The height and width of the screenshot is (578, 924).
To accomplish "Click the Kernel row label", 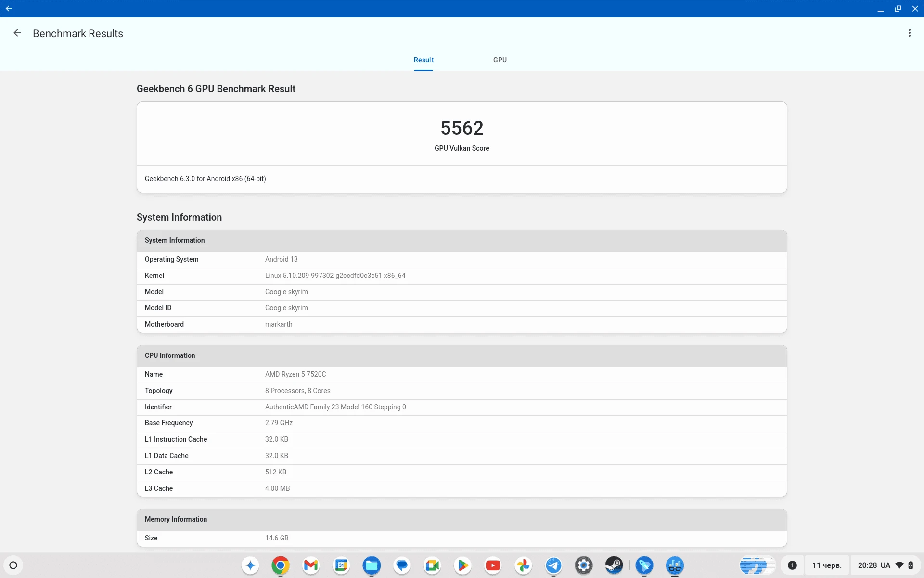I will tap(154, 276).
